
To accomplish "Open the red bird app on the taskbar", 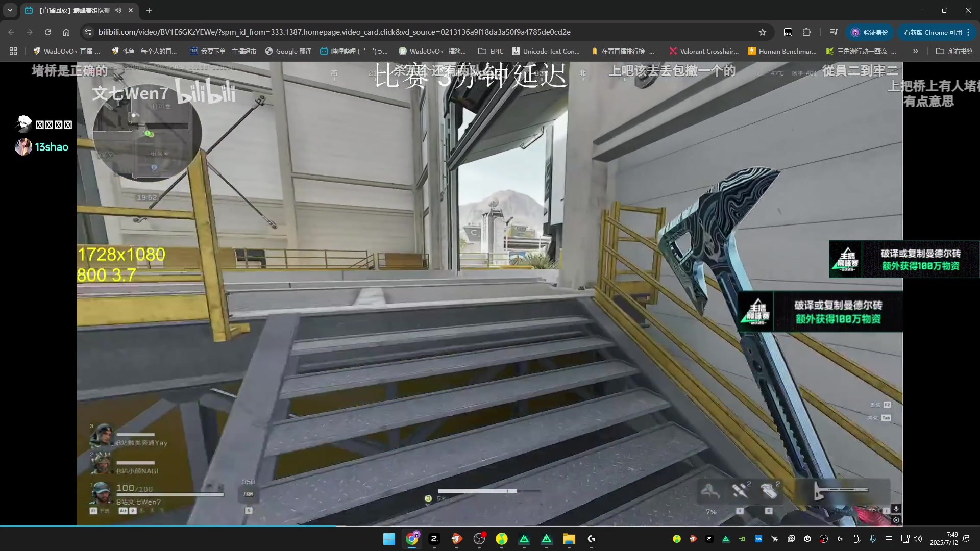I will point(457,539).
